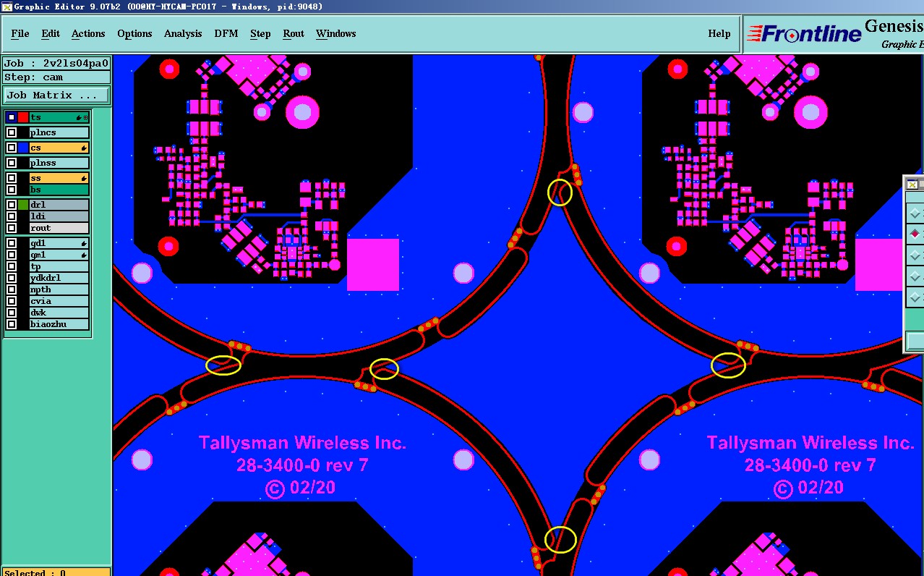Select the ydkdrl layer name
Image resolution: width=924 pixels, height=576 pixels.
[x=59, y=278]
